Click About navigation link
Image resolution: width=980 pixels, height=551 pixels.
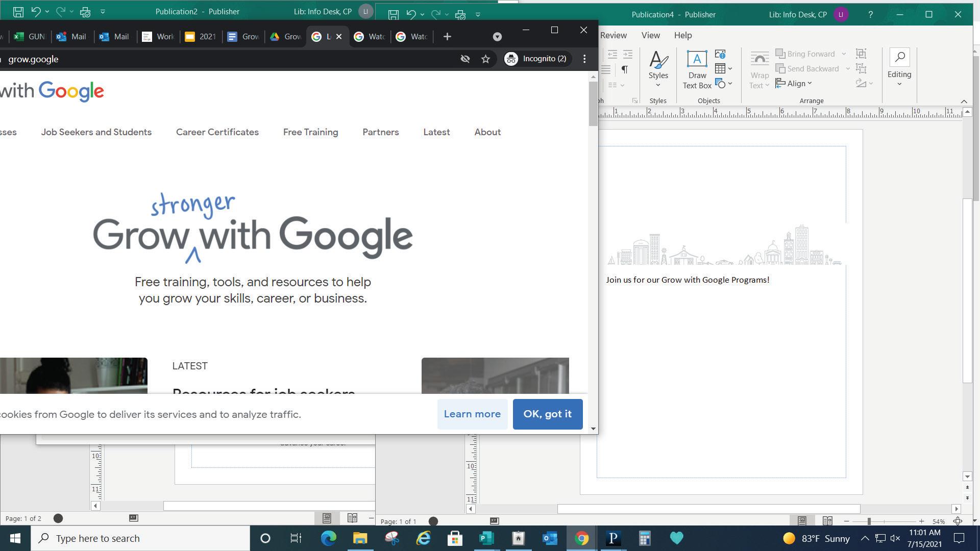pos(487,132)
